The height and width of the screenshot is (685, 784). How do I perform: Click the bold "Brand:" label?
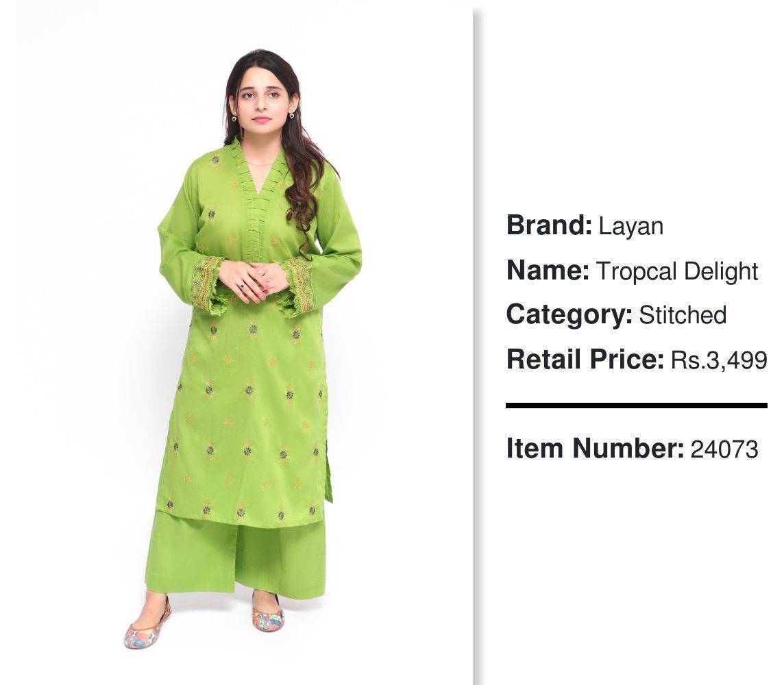[x=549, y=225]
